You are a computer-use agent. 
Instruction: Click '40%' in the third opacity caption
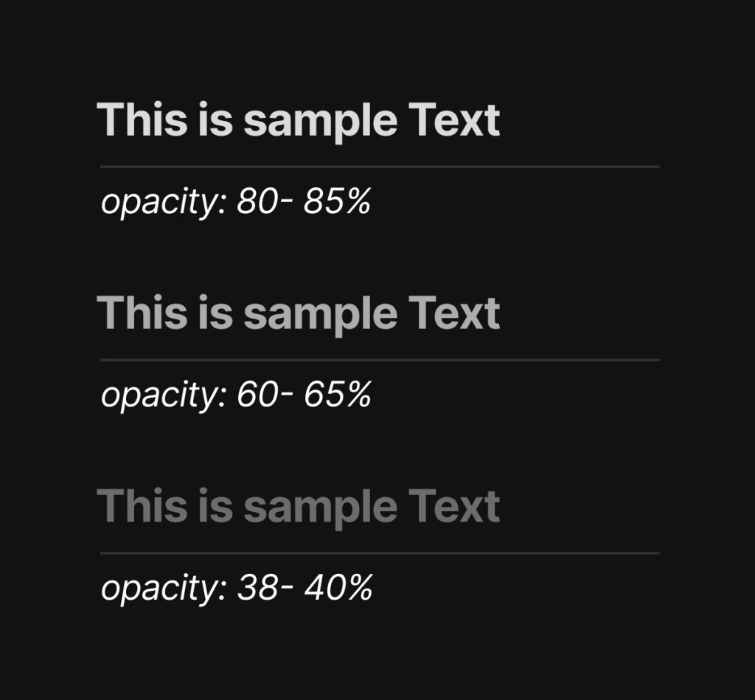[339, 587]
